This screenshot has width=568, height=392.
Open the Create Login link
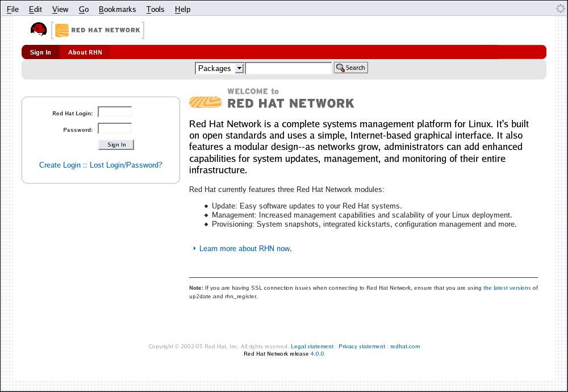point(60,165)
